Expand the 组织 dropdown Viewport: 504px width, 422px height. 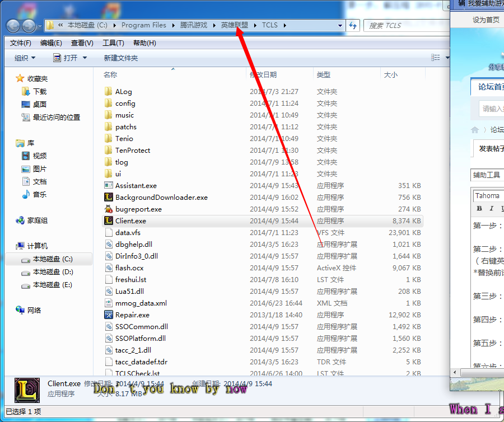point(25,58)
